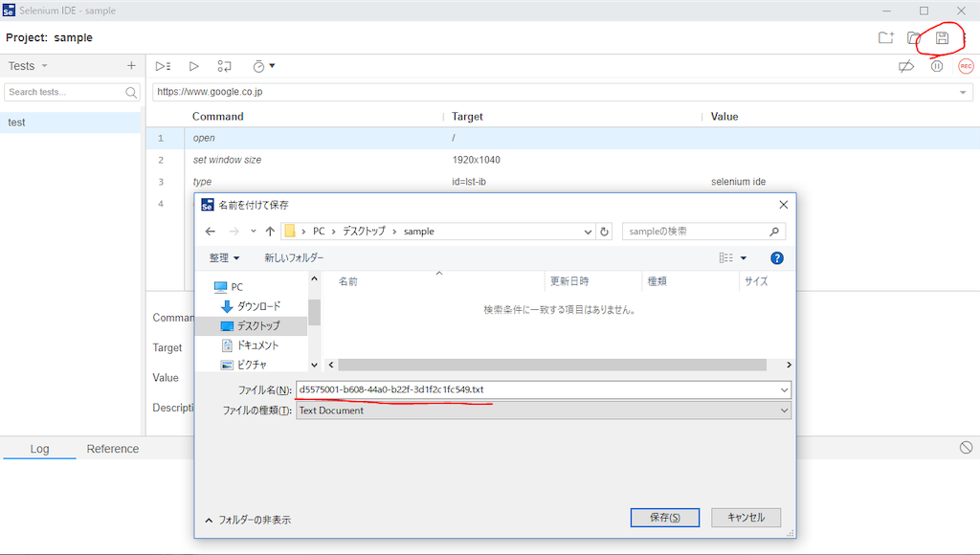The image size is (980, 555).
Task: Click the 保存(S) save button
Action: tap(664, 518)
